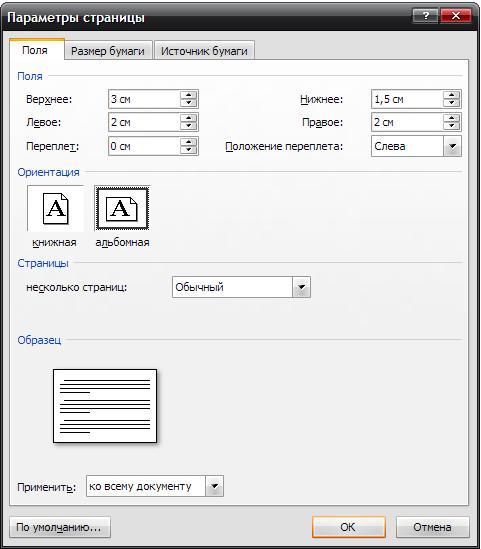Select the Поля tab

[35, 50]
